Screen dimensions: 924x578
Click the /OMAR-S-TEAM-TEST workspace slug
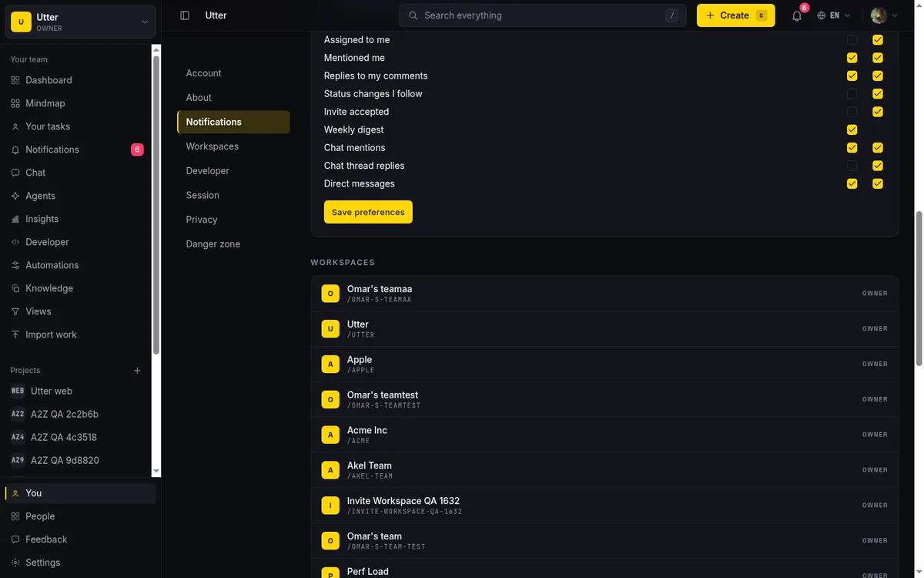click(x=386, y=547)
